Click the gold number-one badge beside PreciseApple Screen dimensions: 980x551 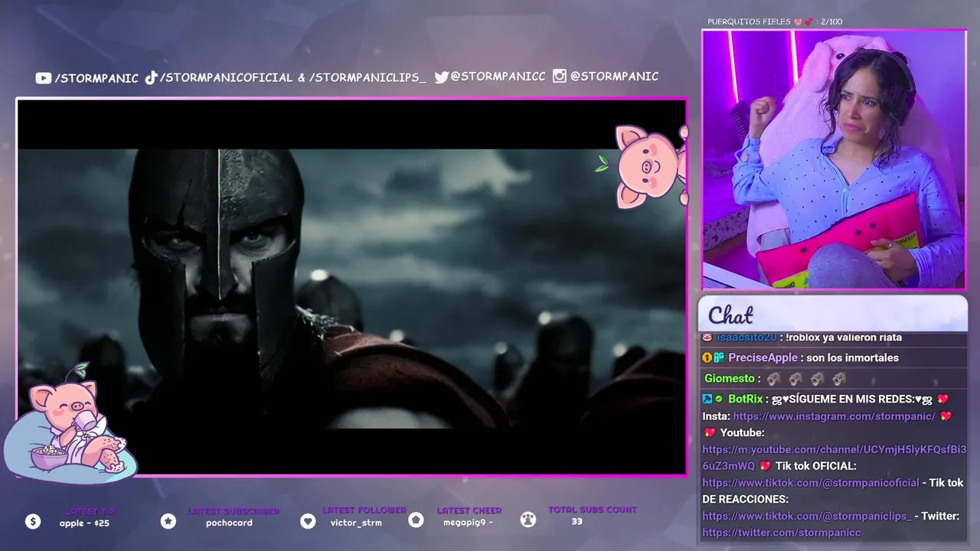707,357
